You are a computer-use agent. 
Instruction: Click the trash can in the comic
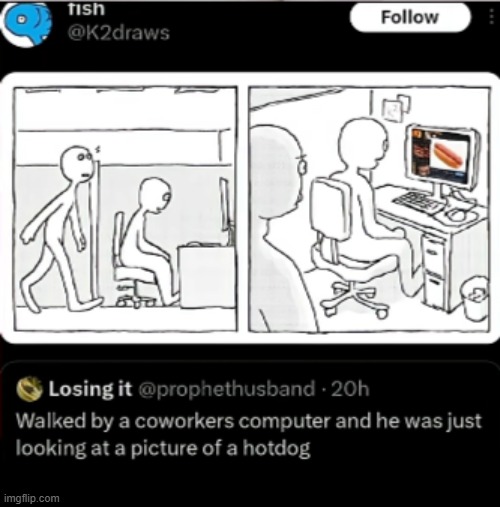tap(475, 298)
